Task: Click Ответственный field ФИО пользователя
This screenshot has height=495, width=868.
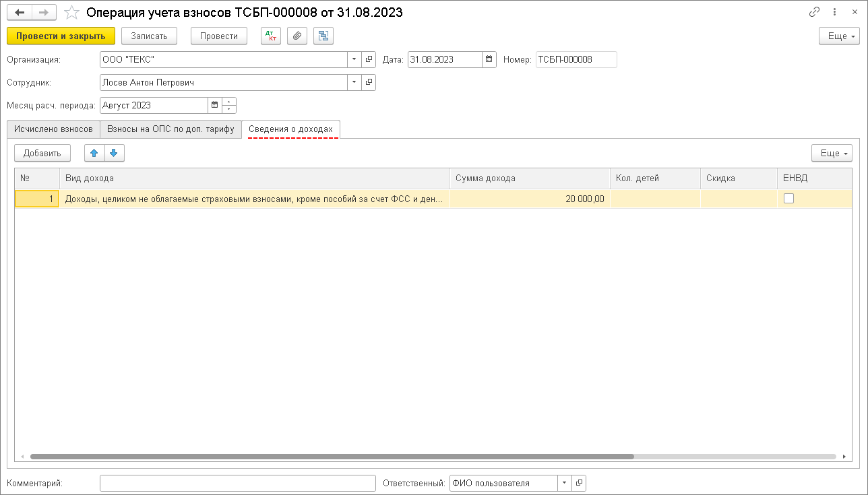Action: [x=503, y=483]
